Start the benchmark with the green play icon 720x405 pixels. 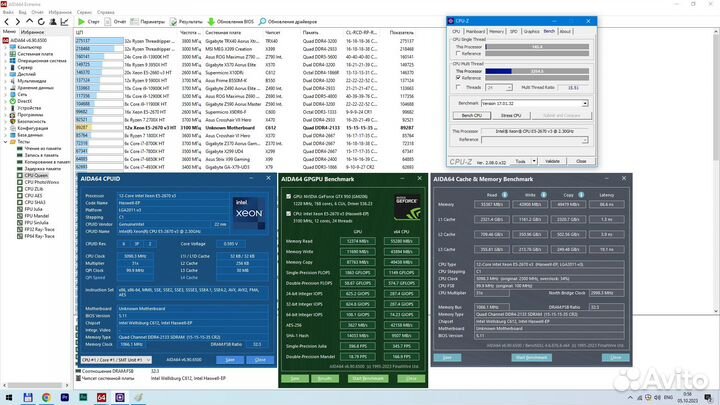(81, 22)
